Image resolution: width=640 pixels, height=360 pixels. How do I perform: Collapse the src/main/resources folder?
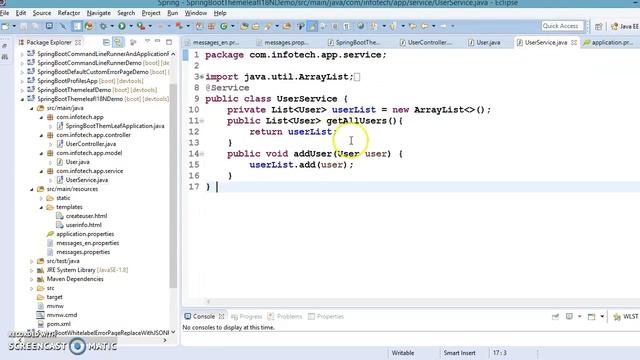32,189
